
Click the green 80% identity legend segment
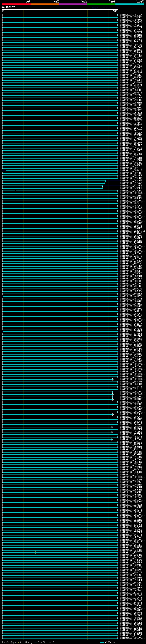(x=101, y=4)
